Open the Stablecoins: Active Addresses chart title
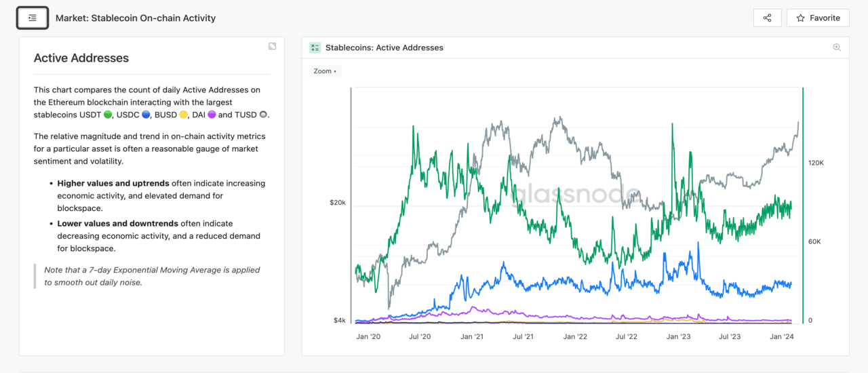 [x=384, y=47]
